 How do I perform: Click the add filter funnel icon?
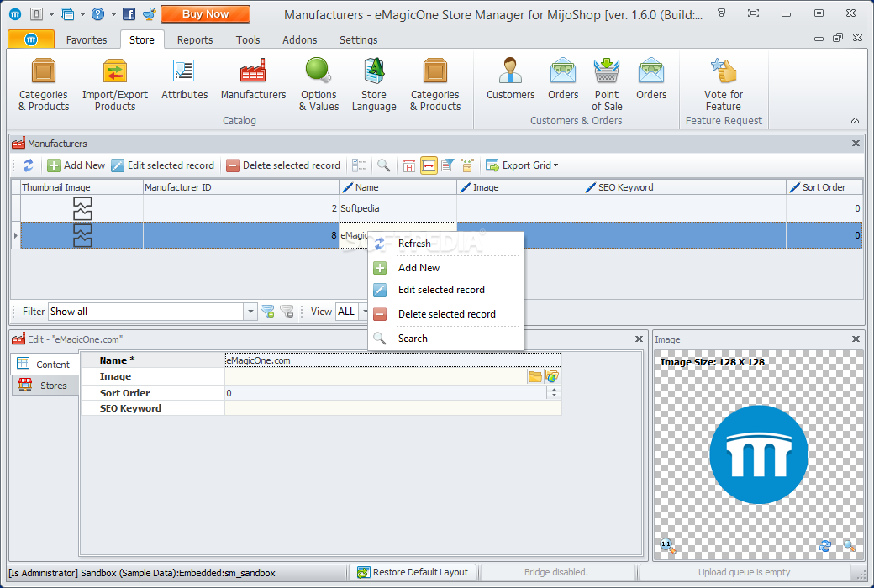(x=267, y=312)
